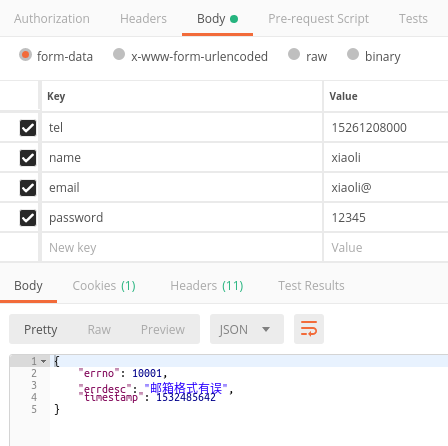Open the request Headers tab
This screenshot has height=446, width=448.
pos(143,19)
